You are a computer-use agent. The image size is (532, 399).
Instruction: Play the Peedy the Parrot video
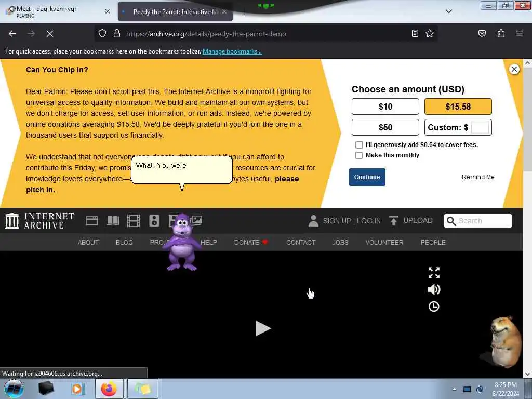(263, 328)
